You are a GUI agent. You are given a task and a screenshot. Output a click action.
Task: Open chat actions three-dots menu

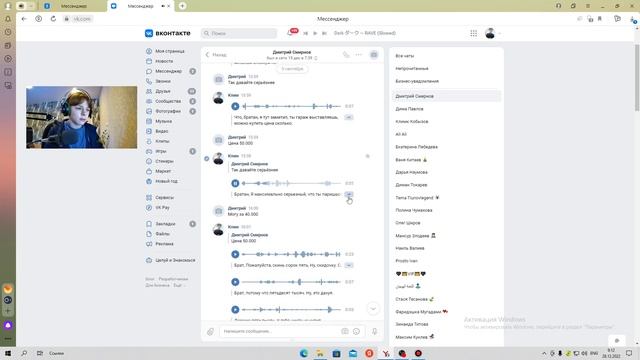pyautogui.click(x=359, y=55)
